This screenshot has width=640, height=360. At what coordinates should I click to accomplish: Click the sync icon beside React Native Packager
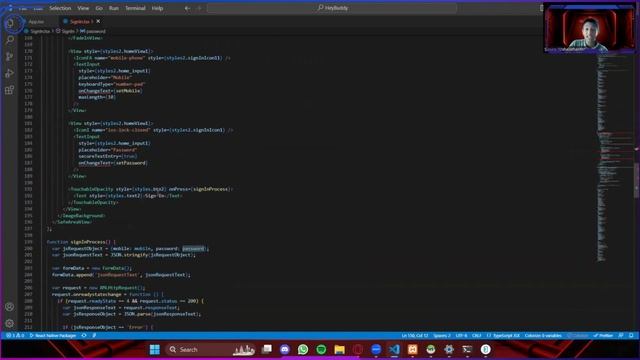(x=84, y=336)
